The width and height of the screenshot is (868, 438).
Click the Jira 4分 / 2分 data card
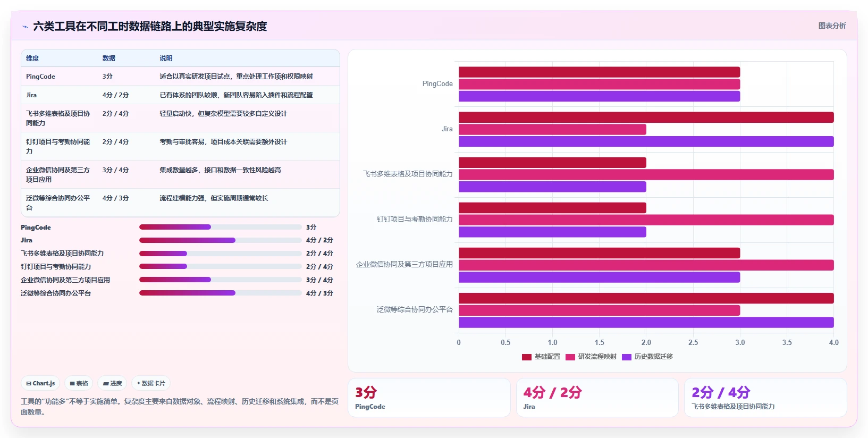pos(597,398)
